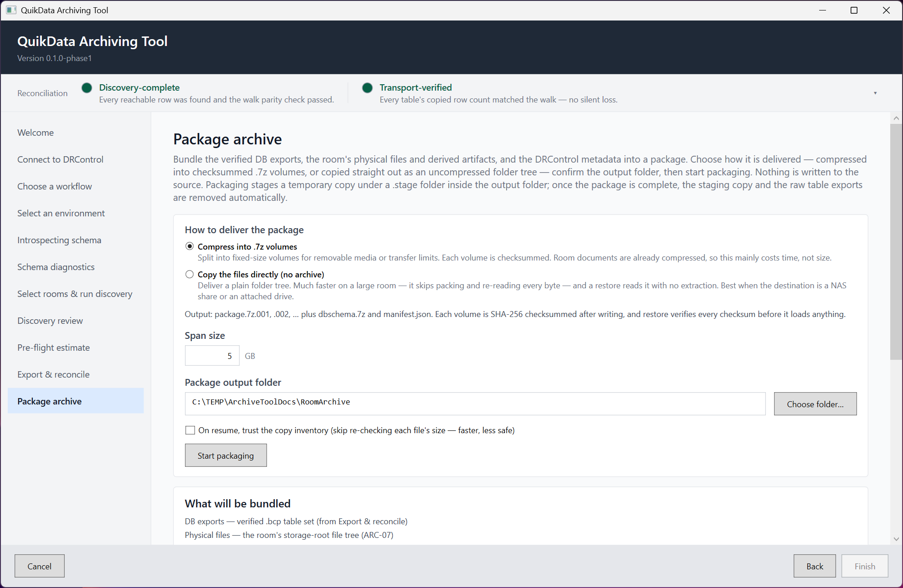Image resolution: width=903 pixels, height=588 pixels.
Task: Click the scrollbar up arrow
Action: click(896, 118)
